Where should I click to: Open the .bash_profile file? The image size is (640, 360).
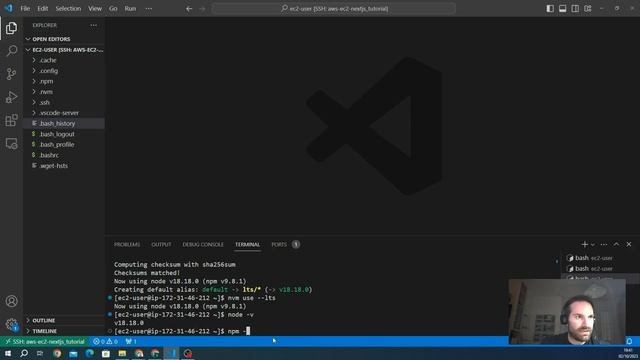coord(64,144)
